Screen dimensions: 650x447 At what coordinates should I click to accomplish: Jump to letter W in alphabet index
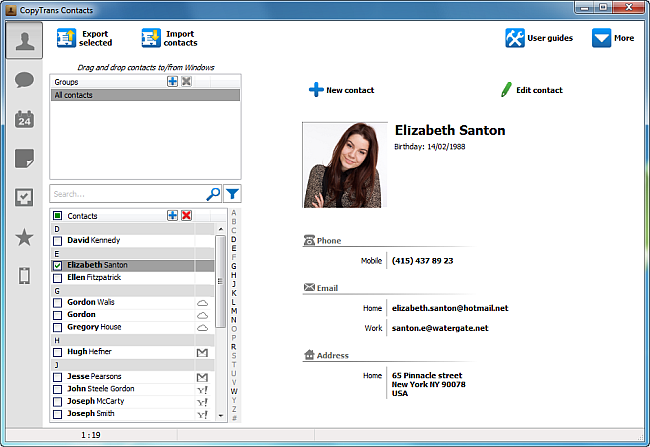tap(234, 391)
